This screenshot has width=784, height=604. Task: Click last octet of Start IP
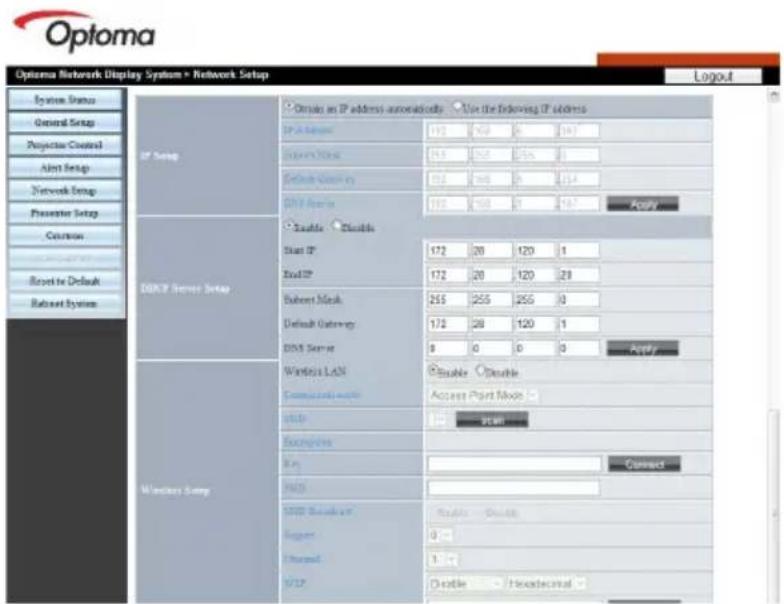(x=579, y=250)
